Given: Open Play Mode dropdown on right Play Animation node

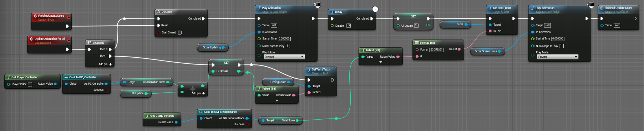Looking at the screenshot, I should [558, 57].
